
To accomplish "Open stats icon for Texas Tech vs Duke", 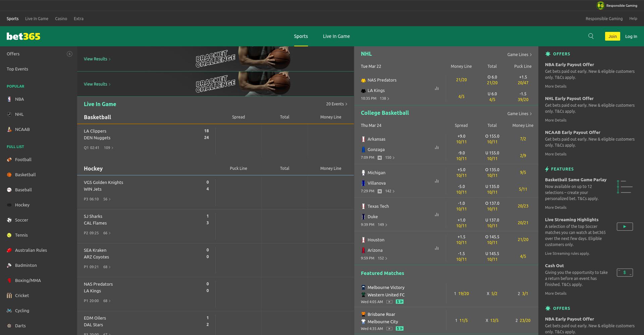I will (x=437, y=214).
